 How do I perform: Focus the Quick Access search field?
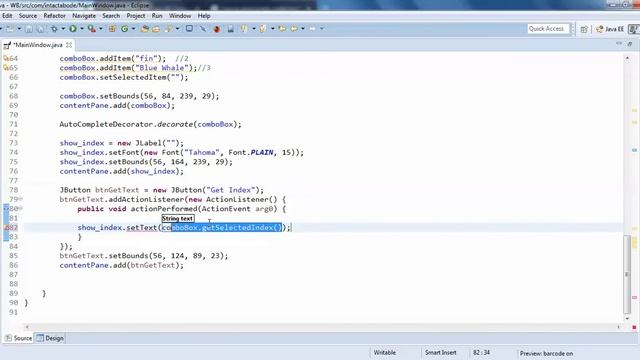pos(548,29)
